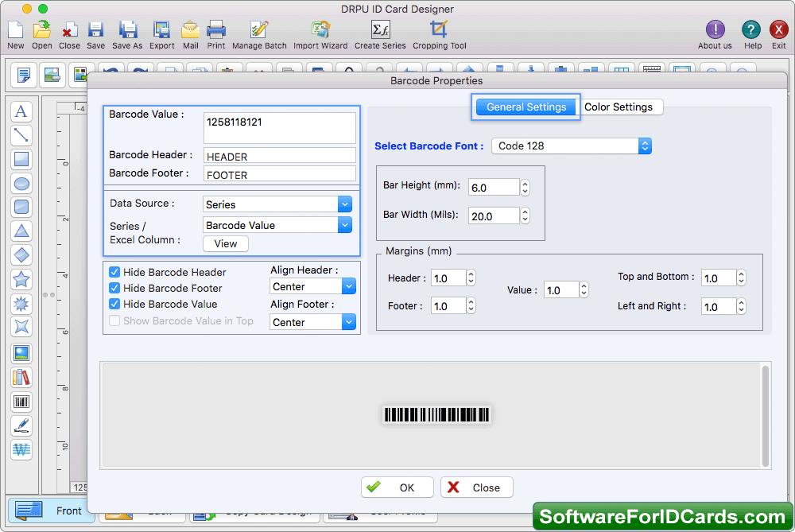Viewport: 795px width, 532px height.
Task: Select the Triangle shape tool
Action: coord(21,231)
